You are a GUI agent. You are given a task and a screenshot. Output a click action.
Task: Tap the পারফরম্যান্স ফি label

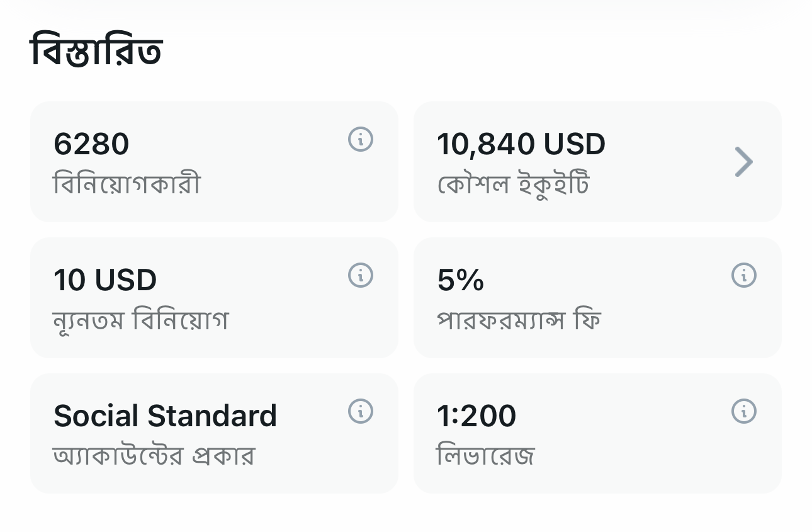(x=519, y=321)
